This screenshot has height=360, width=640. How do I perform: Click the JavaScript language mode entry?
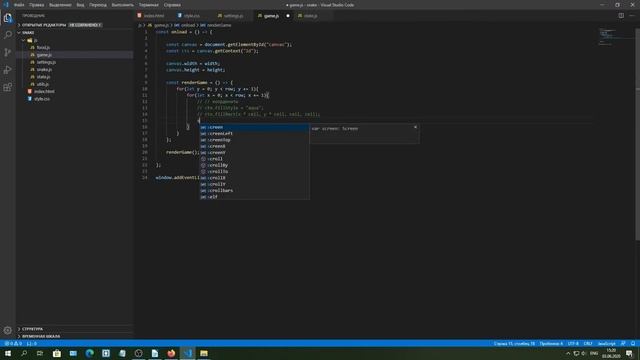[x=606, y=344]
